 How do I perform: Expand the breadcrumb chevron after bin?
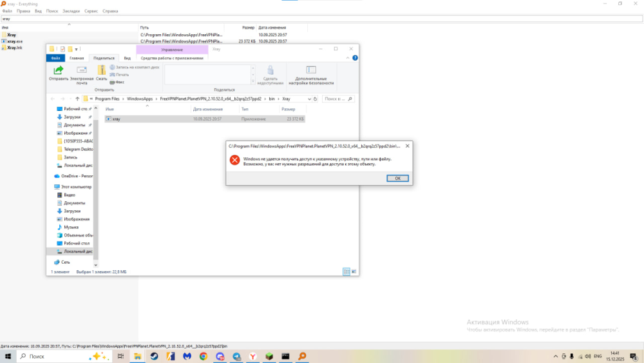coord(278,99)
